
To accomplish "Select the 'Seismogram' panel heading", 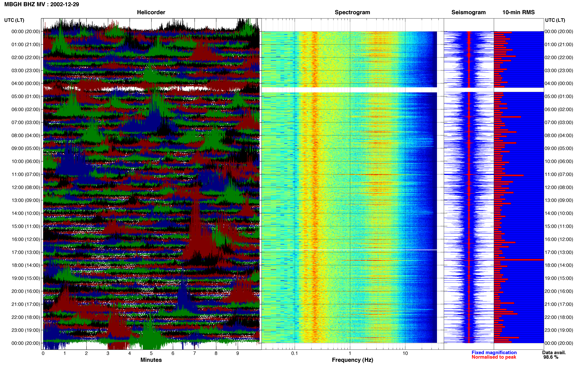I will [x=468, y=12].
